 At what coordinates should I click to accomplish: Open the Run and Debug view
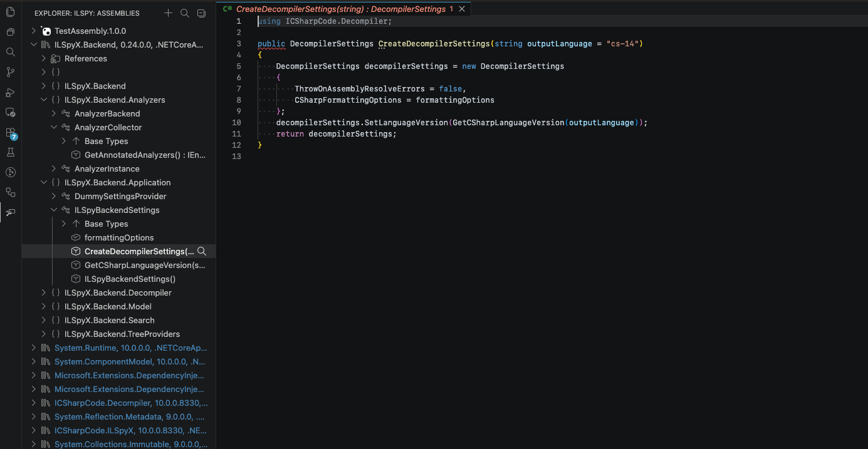pos(10,92)
